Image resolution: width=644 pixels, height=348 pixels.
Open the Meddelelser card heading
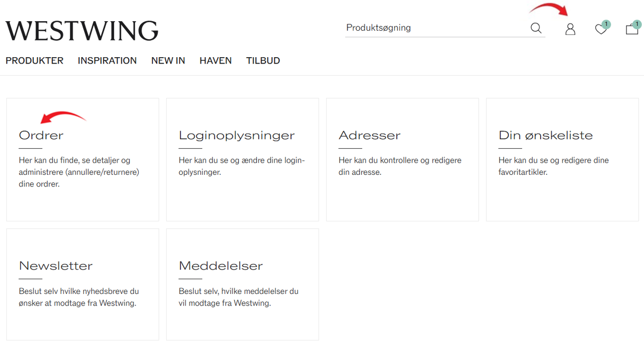pyautogui.click(x=221, y=265)
